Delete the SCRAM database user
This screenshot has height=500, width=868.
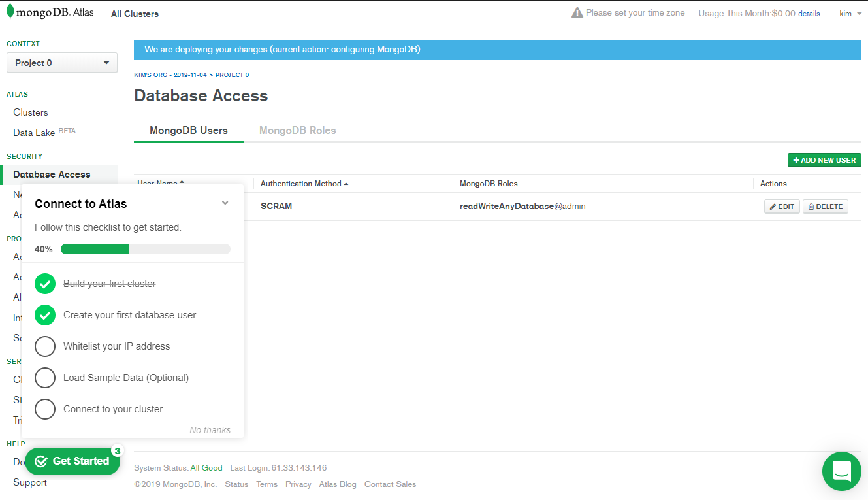826,207
